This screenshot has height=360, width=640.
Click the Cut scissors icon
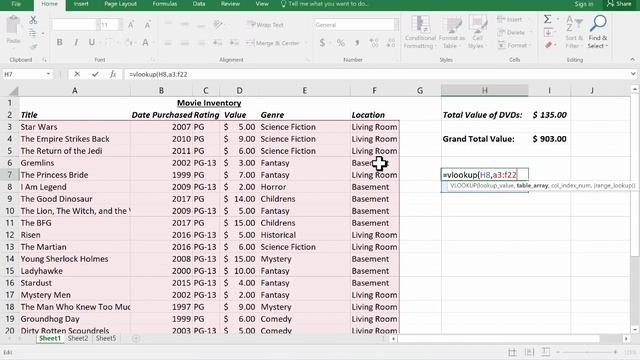[33, 20]
